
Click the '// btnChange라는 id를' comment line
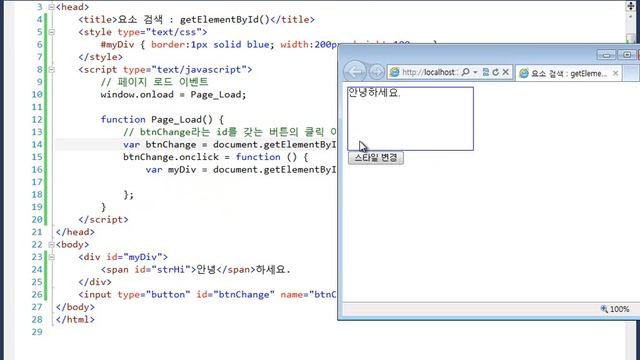pos(229,132)
